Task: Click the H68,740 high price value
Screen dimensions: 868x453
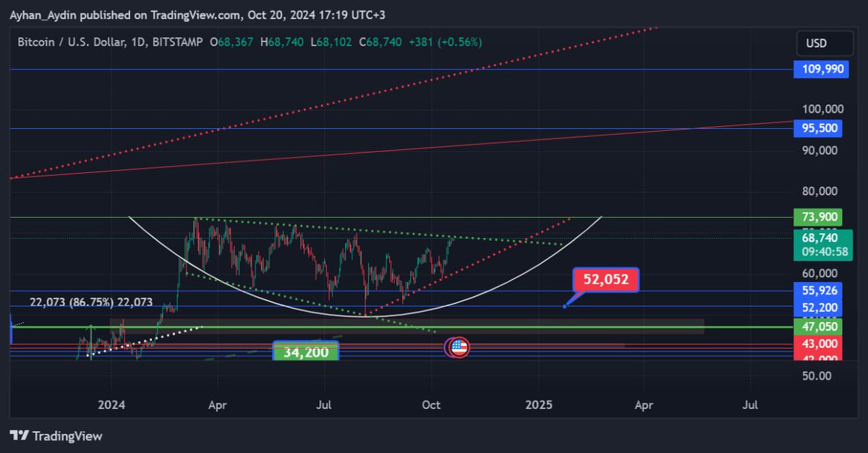Action: [281, 42]
